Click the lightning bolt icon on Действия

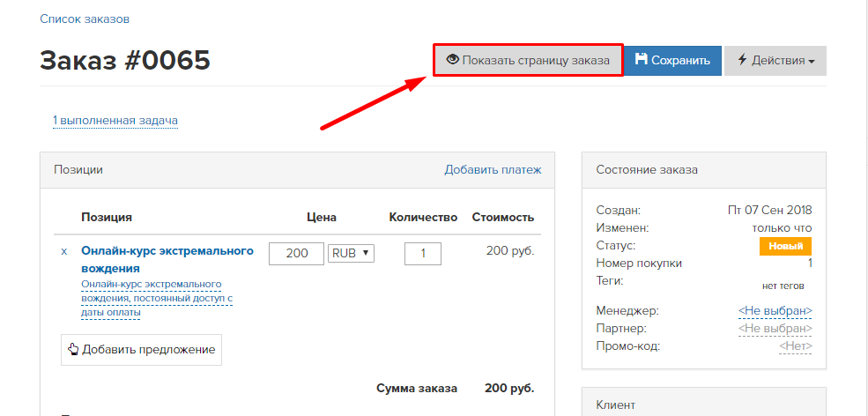(742, 60)
